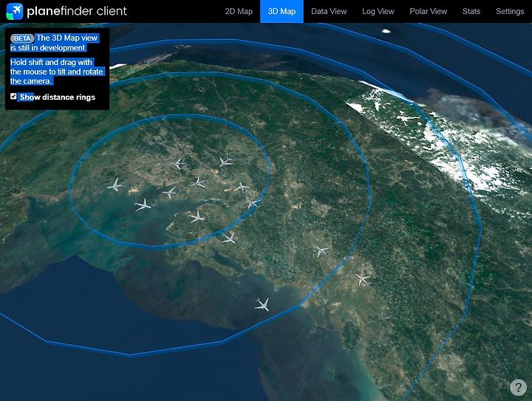Open the help question mark icon

(518, 387)
